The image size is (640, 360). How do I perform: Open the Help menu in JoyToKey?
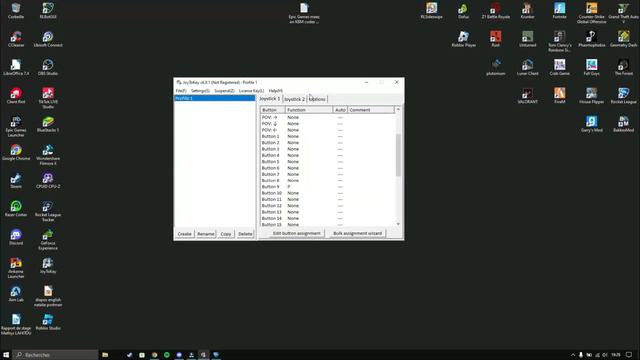276,91
